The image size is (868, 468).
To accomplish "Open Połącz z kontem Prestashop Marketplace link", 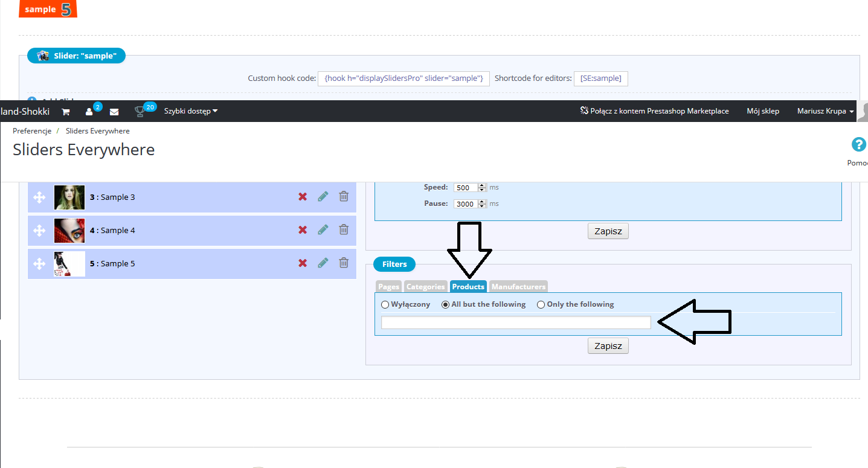I will click(x=655, y=111).
